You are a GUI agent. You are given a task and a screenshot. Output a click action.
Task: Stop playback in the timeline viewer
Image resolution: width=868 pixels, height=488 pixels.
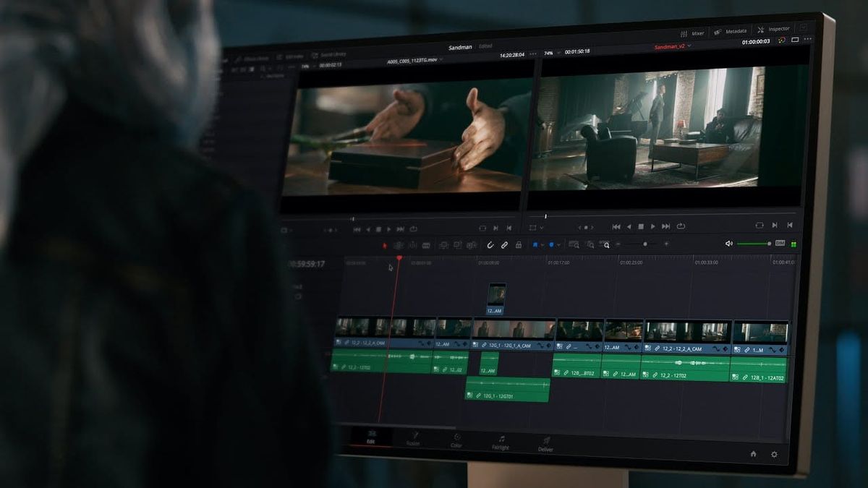[641, 226]
